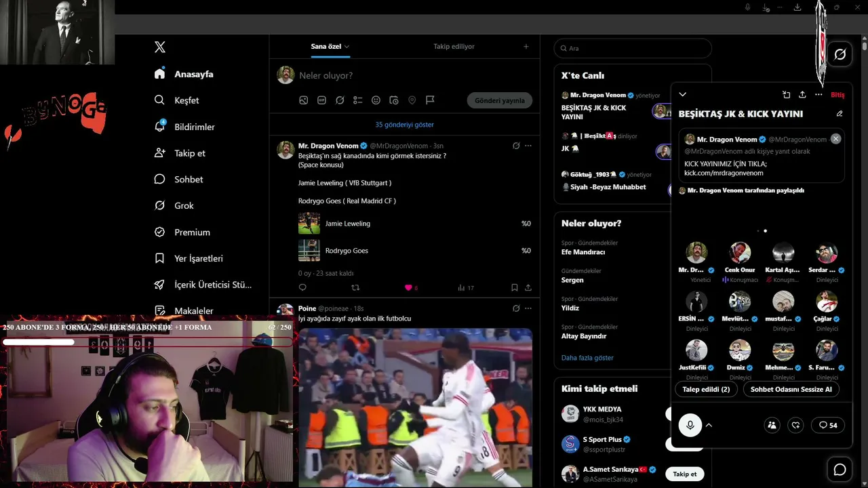
Task: Vote for Jamie Leweling in the poll
Action: point(415,224)
